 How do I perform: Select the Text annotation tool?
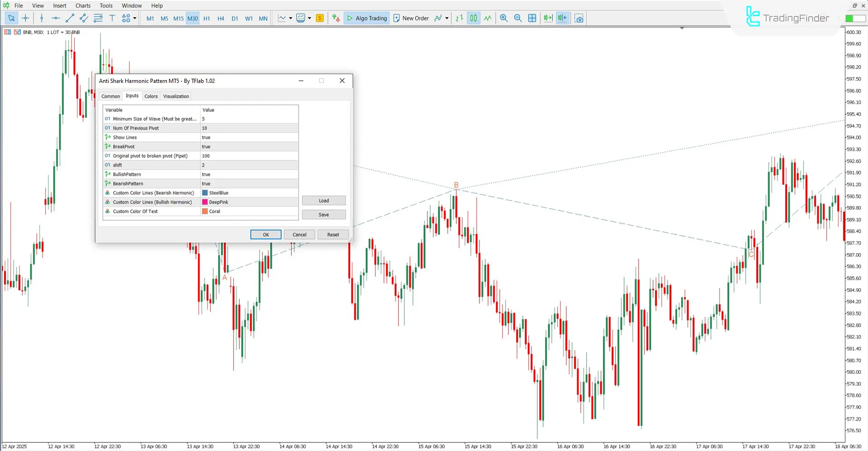point(112,18)
